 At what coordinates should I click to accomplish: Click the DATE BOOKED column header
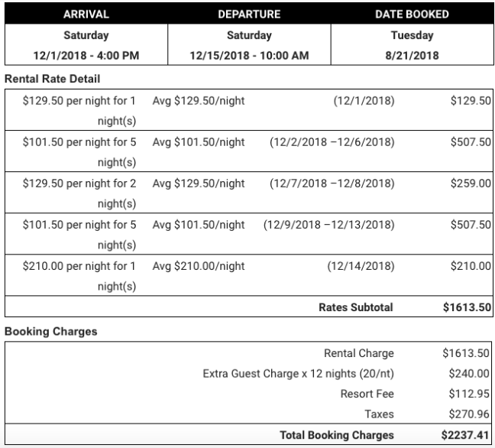412,15
